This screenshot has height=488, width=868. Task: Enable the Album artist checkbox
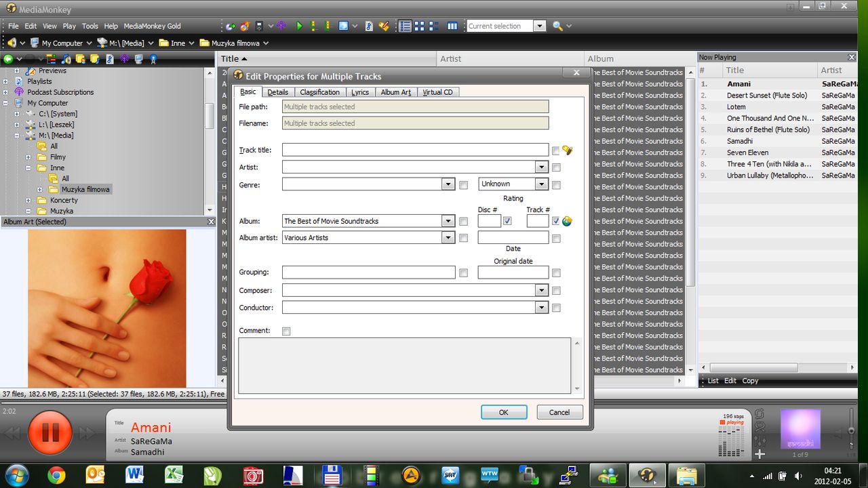click(464, 239)
